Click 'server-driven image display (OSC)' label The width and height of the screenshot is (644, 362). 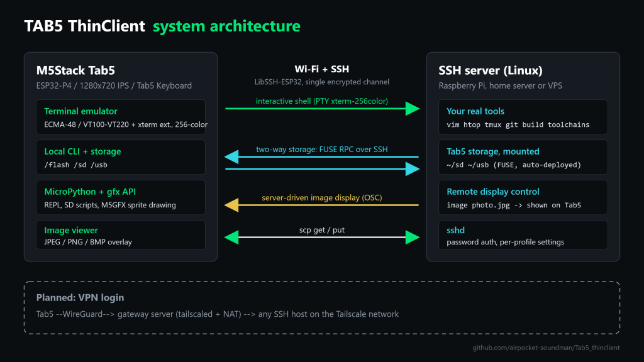(x=321, y=197)
